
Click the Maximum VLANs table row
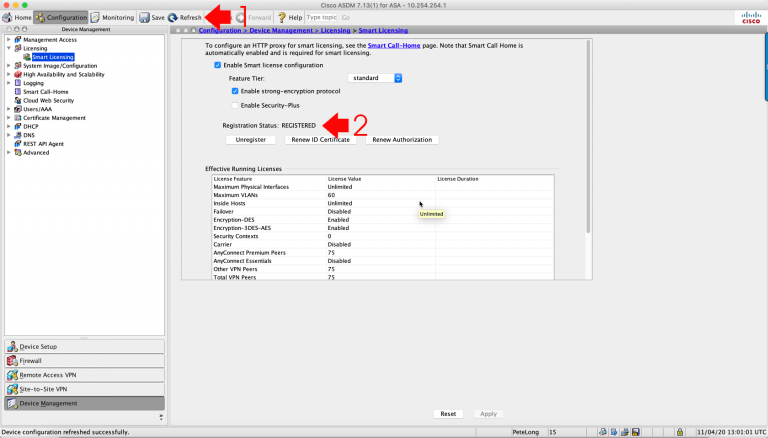coord(383,195)
